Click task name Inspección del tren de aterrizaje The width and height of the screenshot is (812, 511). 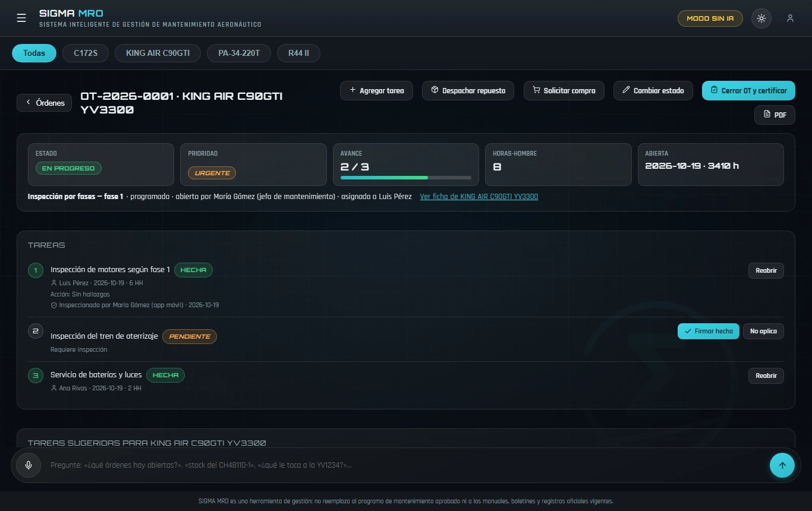coord(104,336)
